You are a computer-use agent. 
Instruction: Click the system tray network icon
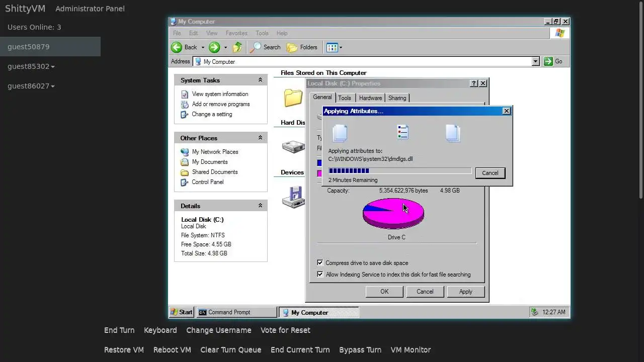534,312
